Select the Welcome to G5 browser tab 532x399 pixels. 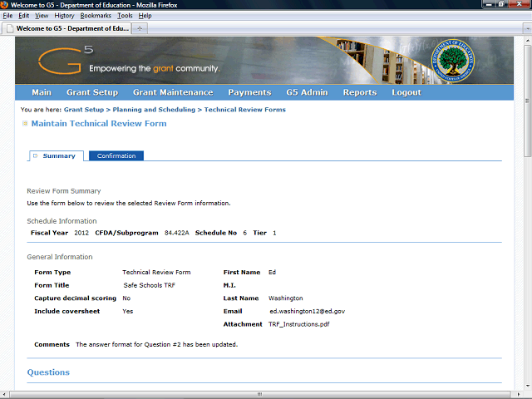(x=66, y=28)
